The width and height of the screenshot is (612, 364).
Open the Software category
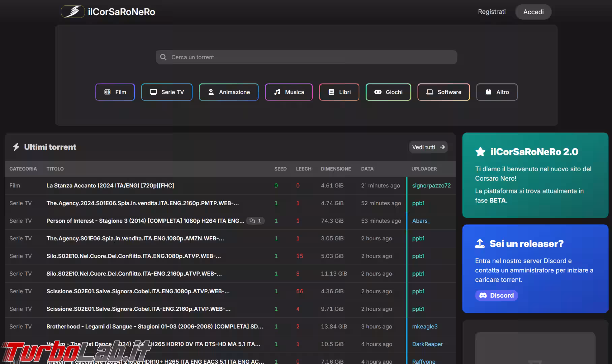pos(443,92)
